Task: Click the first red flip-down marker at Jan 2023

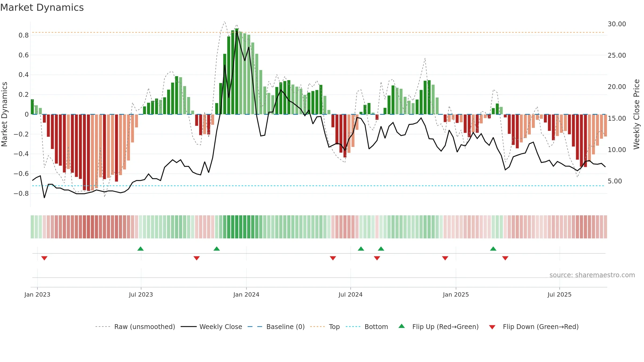Action: [44, 258]
